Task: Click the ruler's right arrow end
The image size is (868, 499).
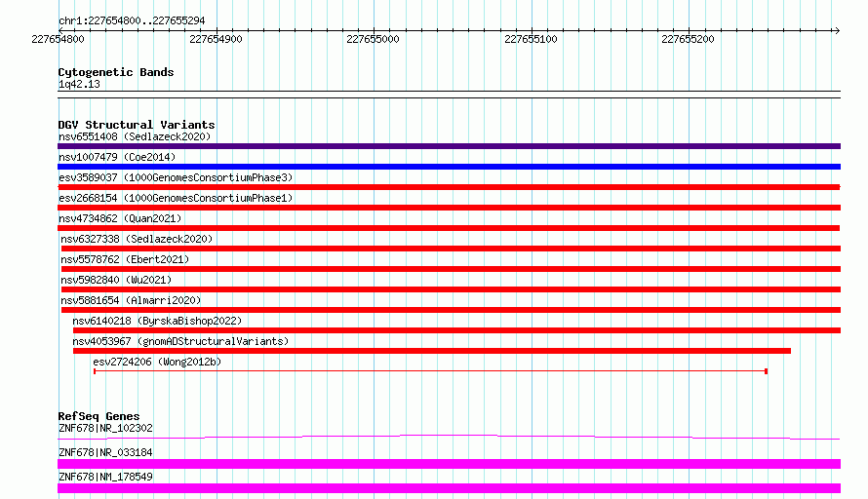Action: 837,30
